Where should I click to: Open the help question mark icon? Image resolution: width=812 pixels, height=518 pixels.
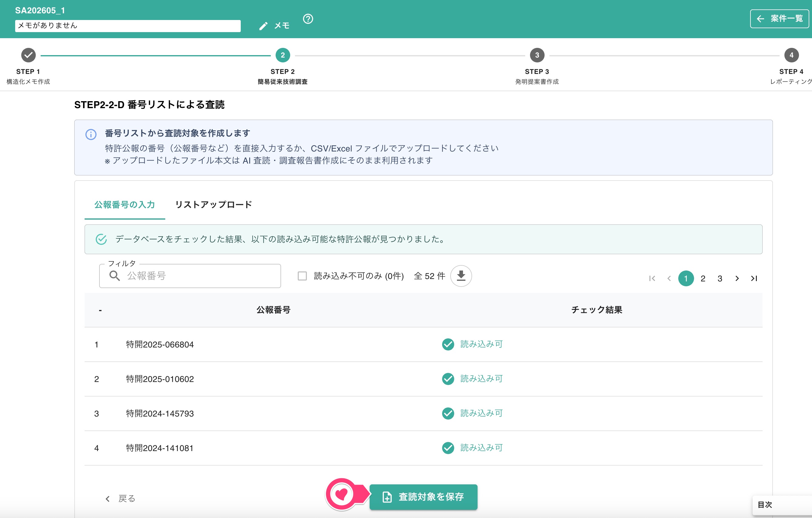click(x=308, y=19)
